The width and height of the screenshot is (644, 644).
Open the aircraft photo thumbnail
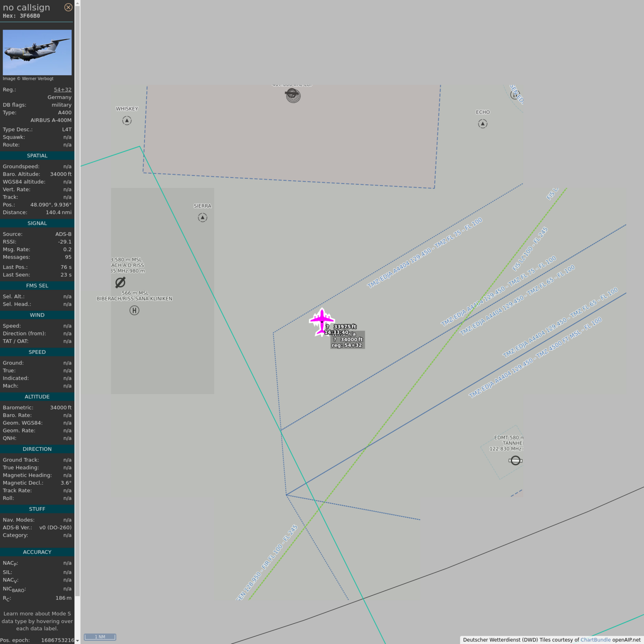click(x=37, y=52)
